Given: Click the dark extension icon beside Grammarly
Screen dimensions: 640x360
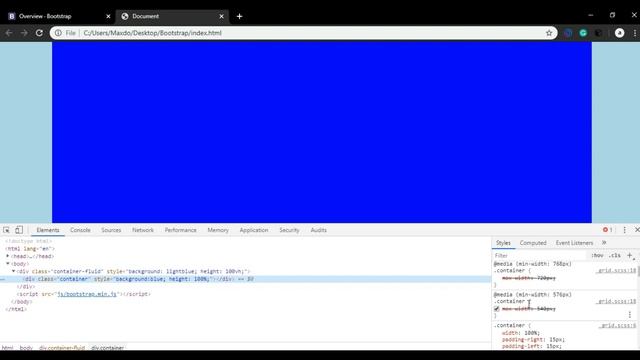Looking at the screenshot, I should tap(598, 33).
